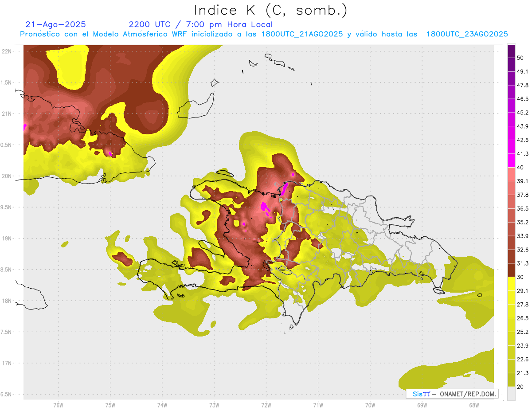Click colorbar label '21.3'
The width and height of the screenshot is (532, 411).
[523, 373]
